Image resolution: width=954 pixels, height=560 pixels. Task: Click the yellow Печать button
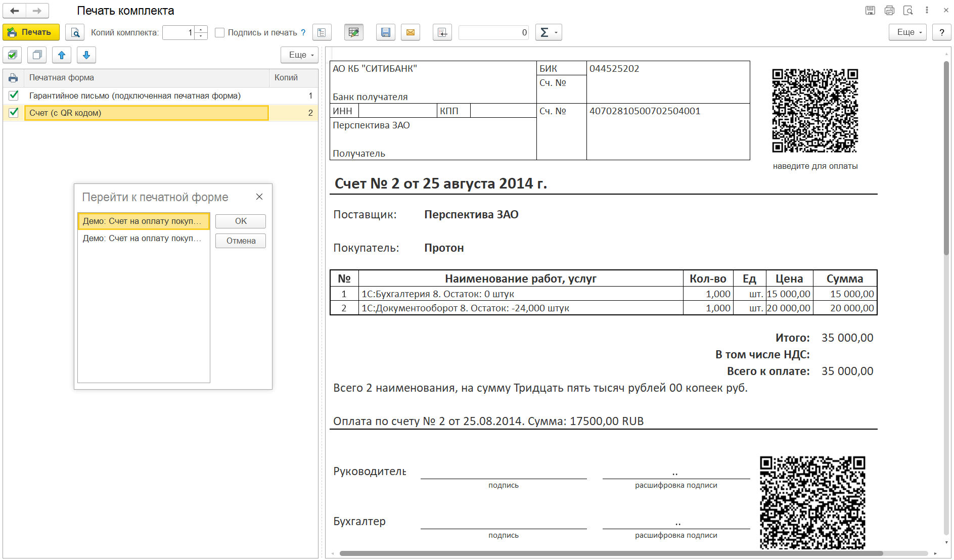(x=31, y=32)
